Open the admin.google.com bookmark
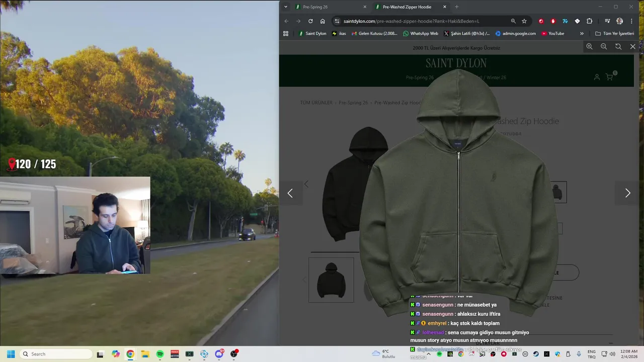 (516, 34)
